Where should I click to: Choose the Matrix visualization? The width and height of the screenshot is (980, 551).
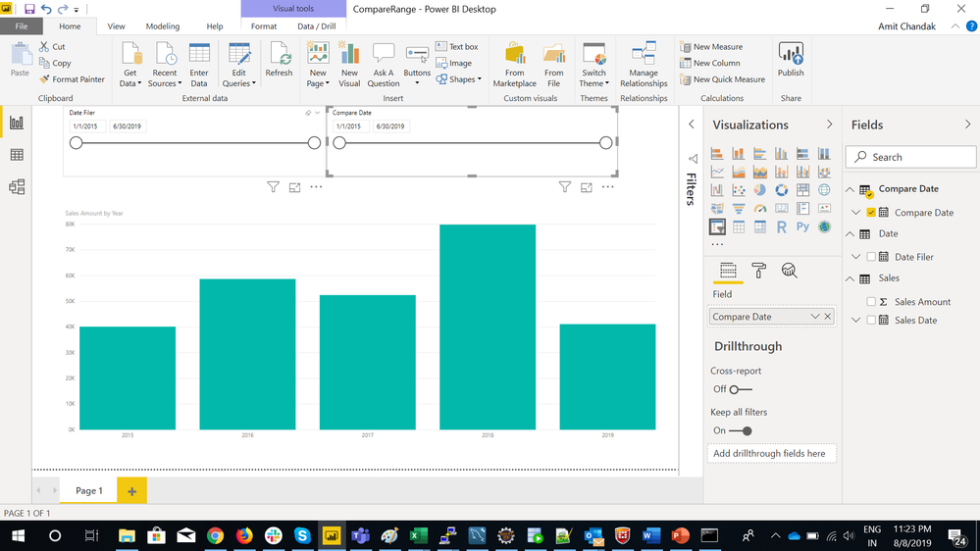760,226
